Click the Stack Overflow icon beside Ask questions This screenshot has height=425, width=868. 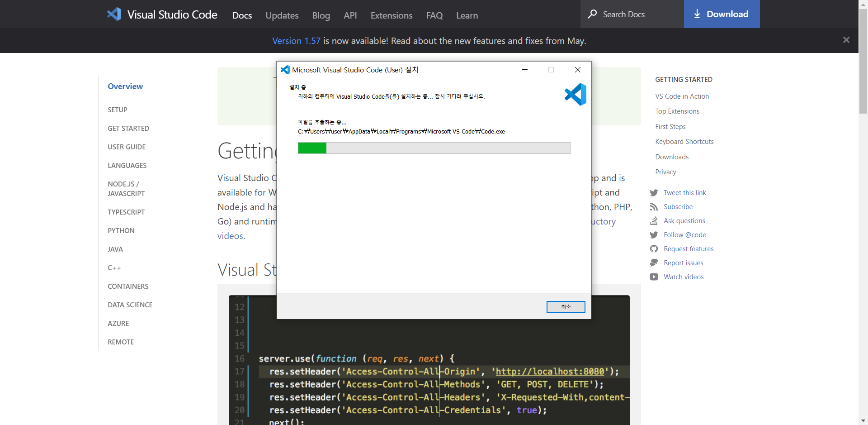[654, 221]
